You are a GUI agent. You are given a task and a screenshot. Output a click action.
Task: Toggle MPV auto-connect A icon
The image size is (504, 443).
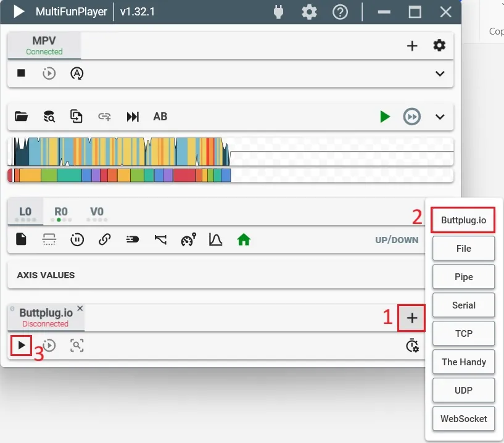(77, 73)
